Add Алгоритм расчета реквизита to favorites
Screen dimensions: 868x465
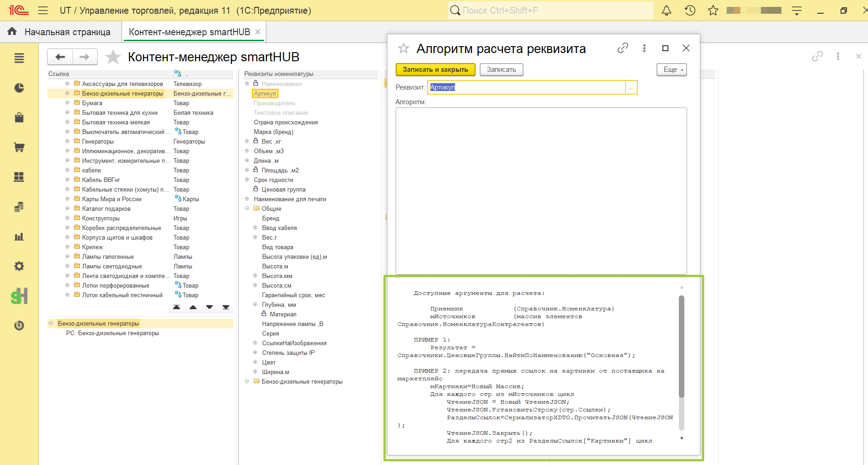point(403,48)
